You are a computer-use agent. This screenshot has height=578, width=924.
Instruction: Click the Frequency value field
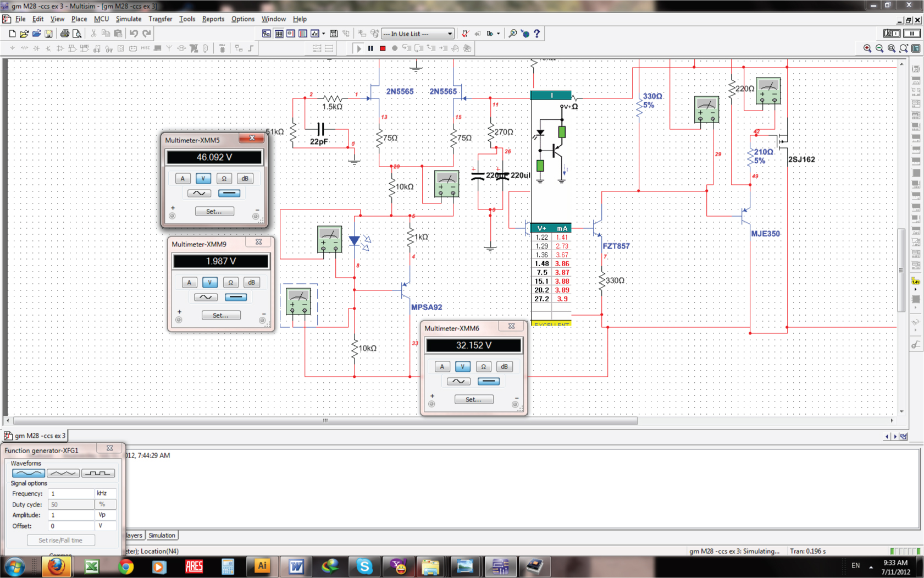(71, 493)
